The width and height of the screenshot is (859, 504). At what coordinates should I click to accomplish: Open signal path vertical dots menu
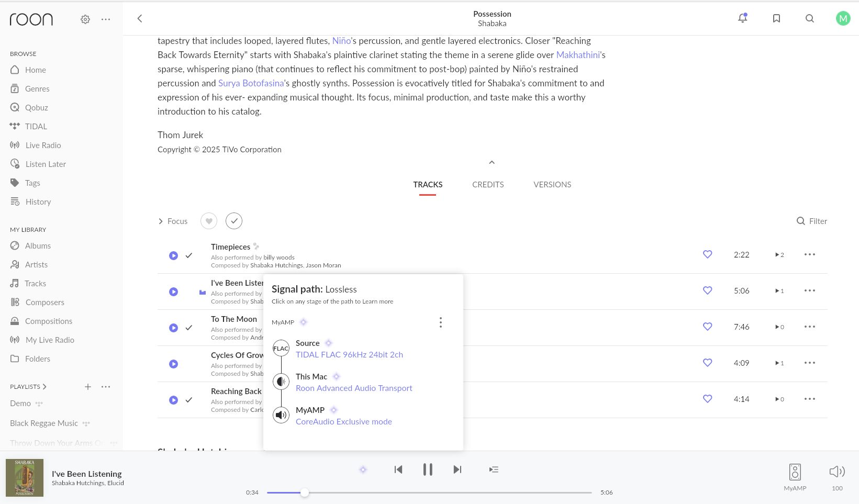pyautogui.click(x=441, y=322)
